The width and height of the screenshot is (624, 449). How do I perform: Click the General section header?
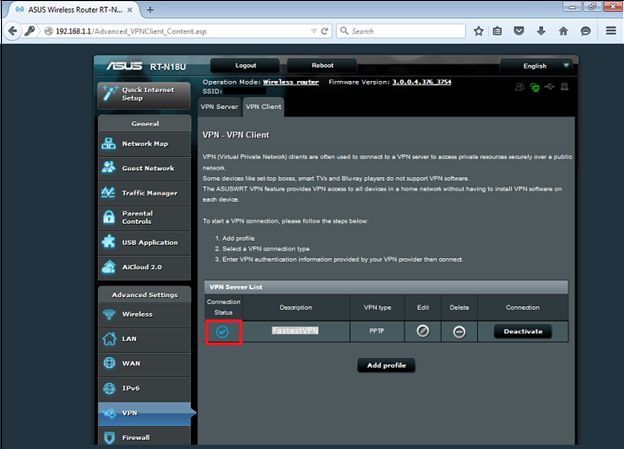[144, 124]
